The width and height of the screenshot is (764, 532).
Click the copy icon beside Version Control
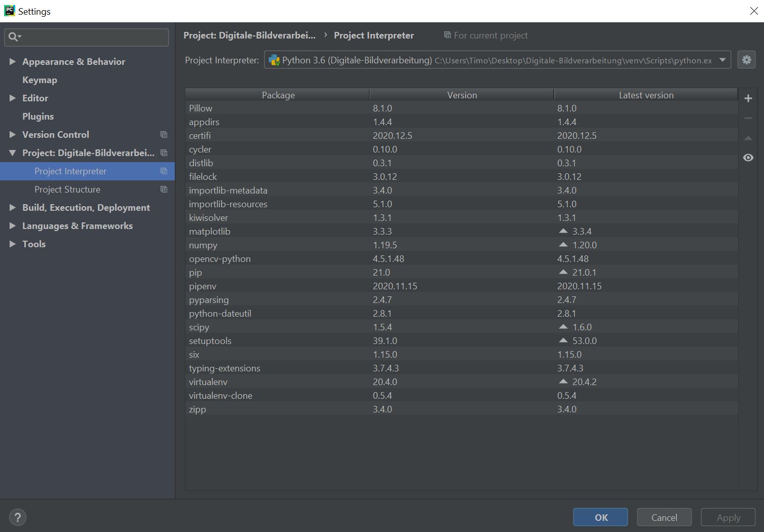[x=164, y=135]
